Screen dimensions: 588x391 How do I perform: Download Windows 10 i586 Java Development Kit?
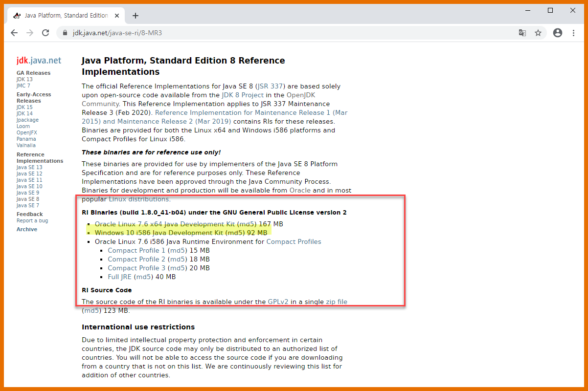click(159, 233)
